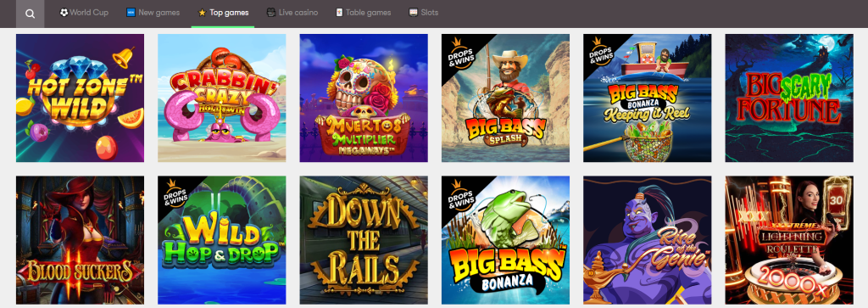Open the Live casino tab

[292, 12]
